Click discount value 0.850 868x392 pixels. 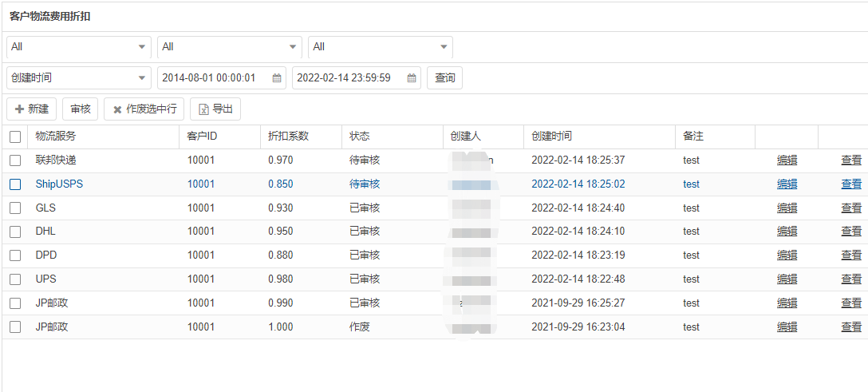coord(281,184)
